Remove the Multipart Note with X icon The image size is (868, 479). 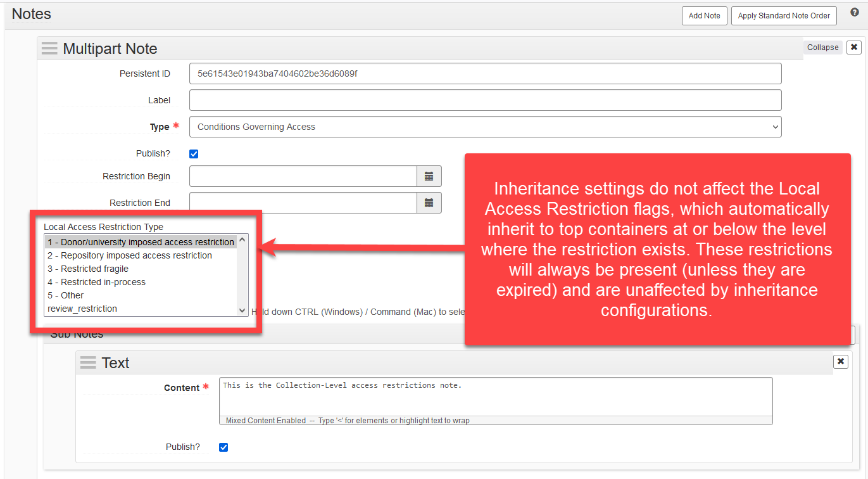(853, 48)
